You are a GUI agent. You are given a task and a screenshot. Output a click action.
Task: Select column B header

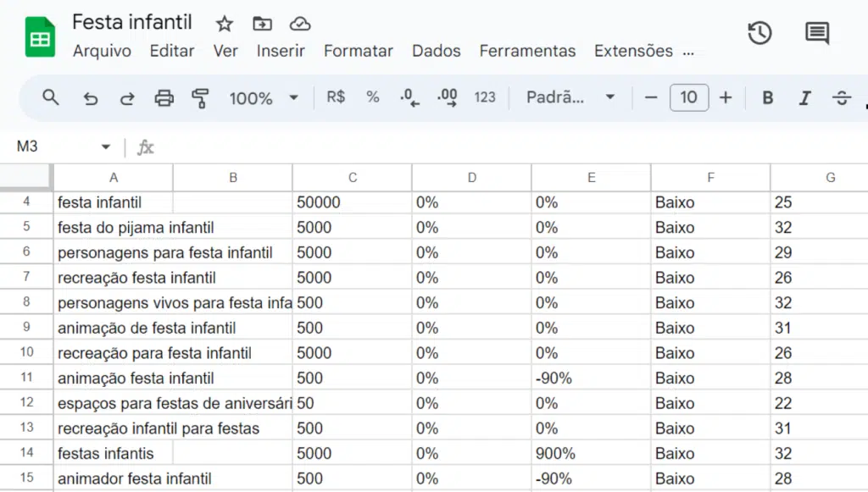tap(233, 178)
